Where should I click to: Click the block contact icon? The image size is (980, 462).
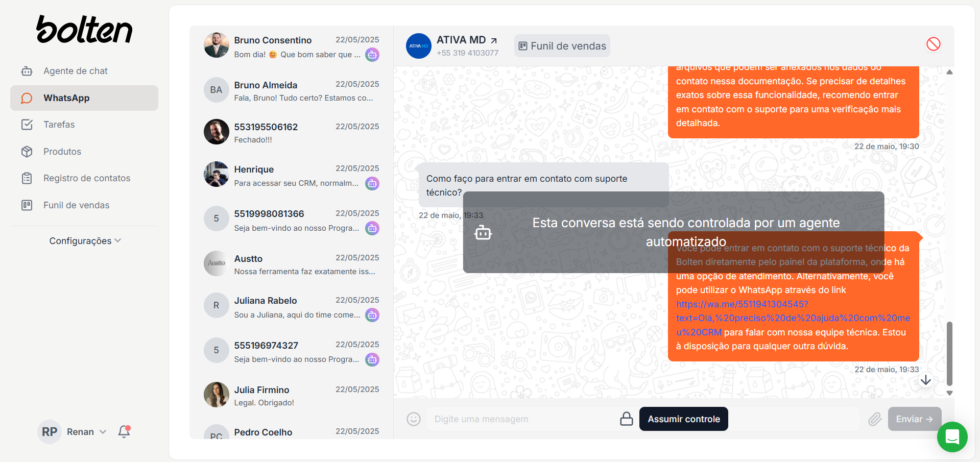(x=934, y=44)
